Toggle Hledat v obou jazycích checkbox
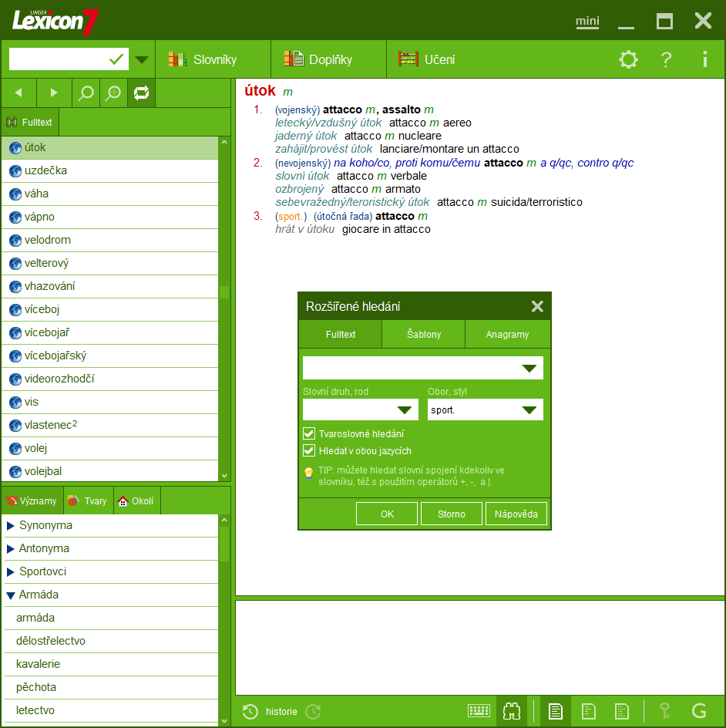This screenshot has height=728, width=726. pos(309,451)
